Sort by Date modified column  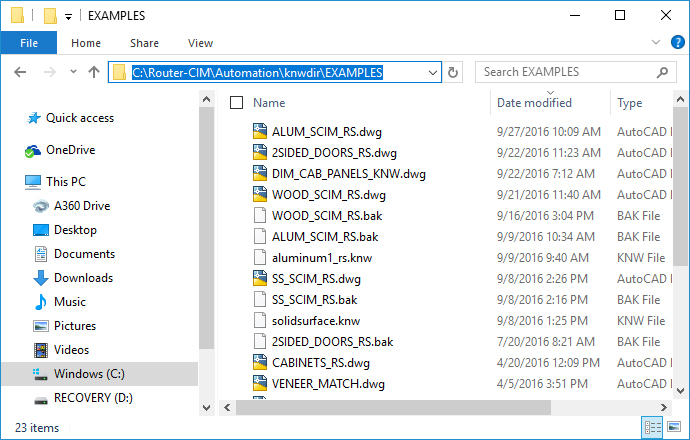click(x=534, y=103)
